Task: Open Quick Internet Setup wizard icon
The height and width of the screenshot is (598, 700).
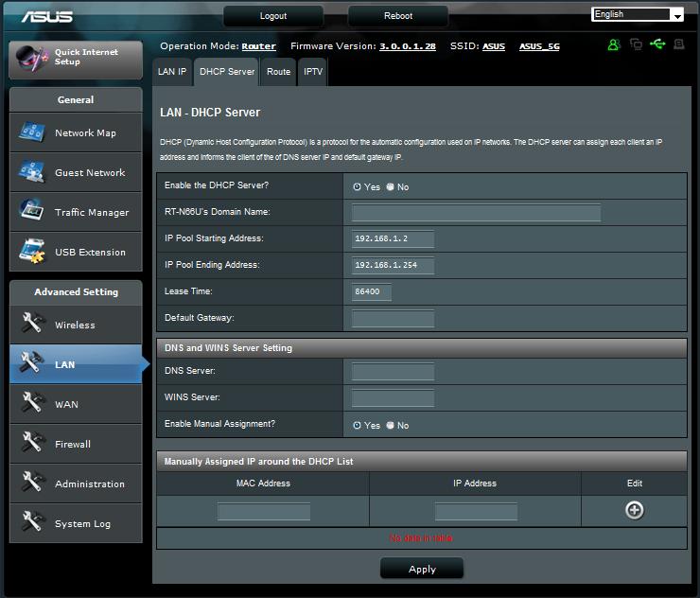Action: pyautogui.click(x=31, y=59)
